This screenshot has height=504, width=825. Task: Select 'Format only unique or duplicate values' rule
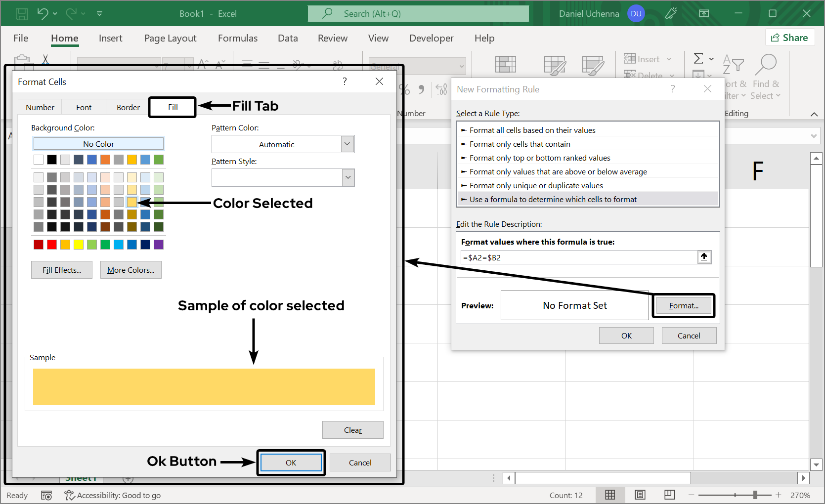tap(536, 186)
